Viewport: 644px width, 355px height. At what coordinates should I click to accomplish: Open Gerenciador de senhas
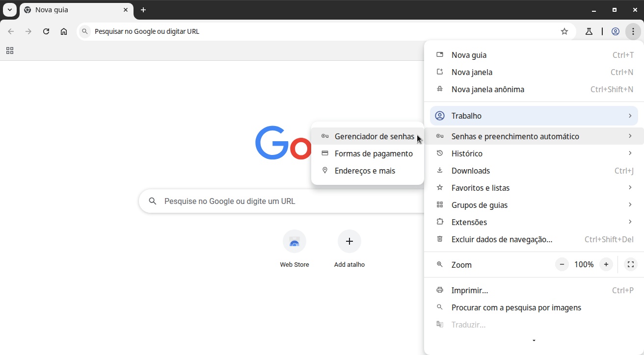point(368,136)
